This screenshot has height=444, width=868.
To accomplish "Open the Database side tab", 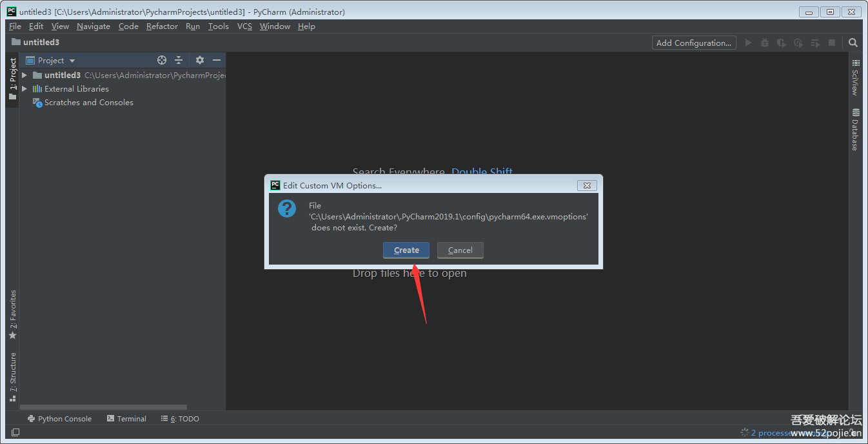I will tap(856, 130).
